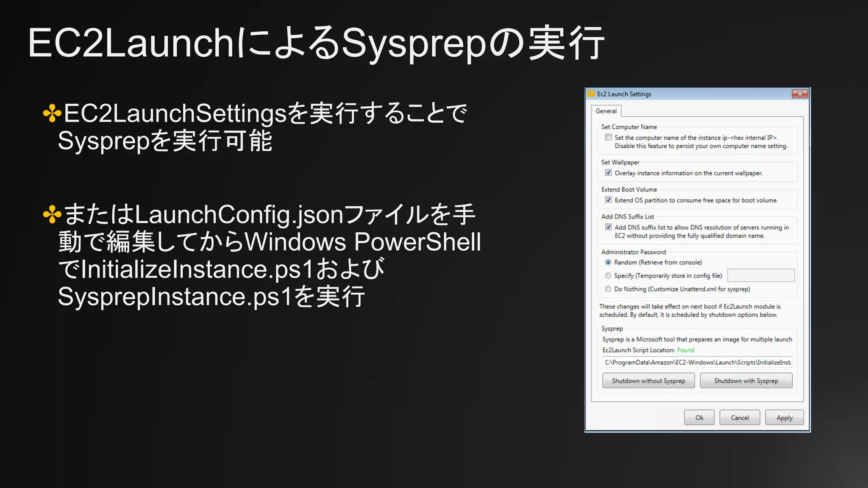
Task: Select Random (Retrieve from console) password option
Action: (x=608, y=262)
